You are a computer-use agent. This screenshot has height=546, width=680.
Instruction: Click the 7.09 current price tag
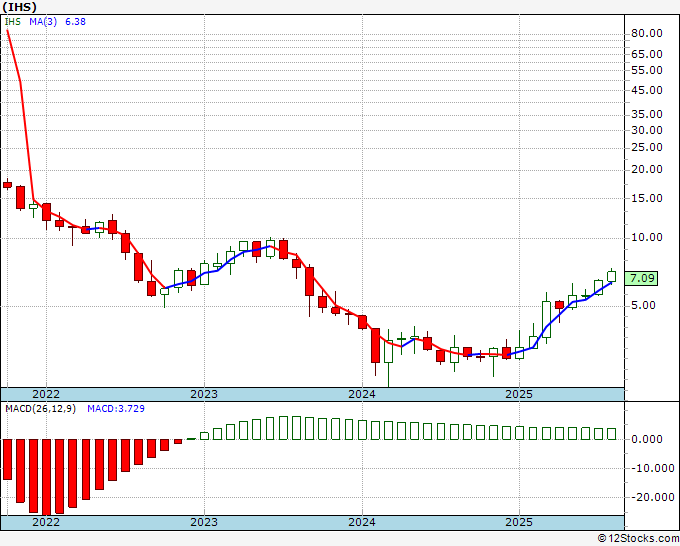tap(641, 278)
